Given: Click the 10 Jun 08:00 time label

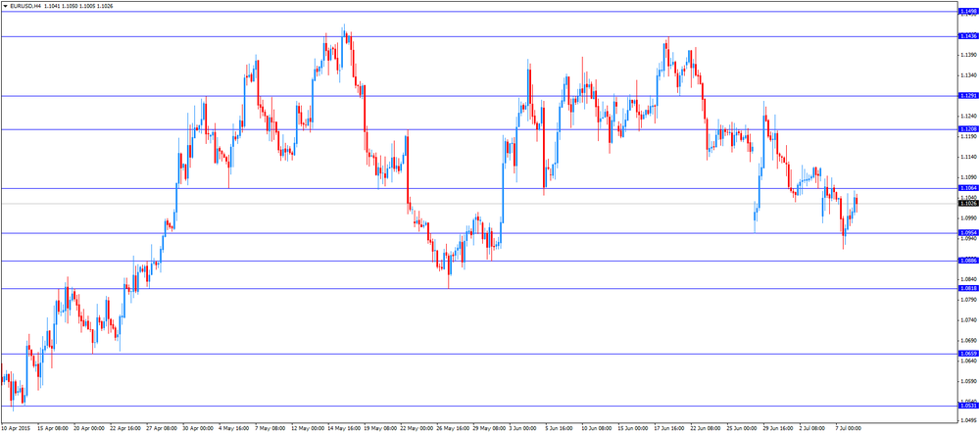Looking at the screenshot, I should pos(596,429).
